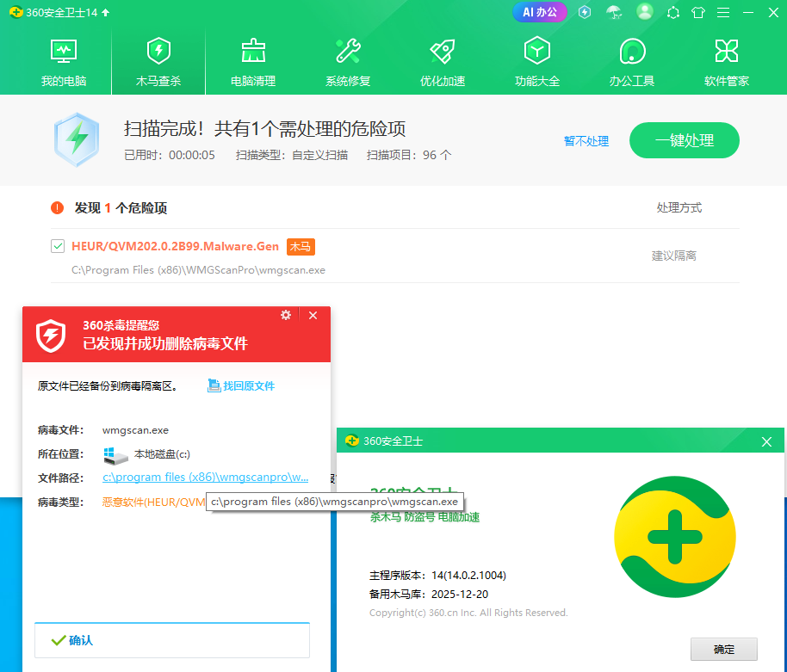Go to 系统修复 tab
This screenshot has height=672, width=787.
click(x=348, y=62)
